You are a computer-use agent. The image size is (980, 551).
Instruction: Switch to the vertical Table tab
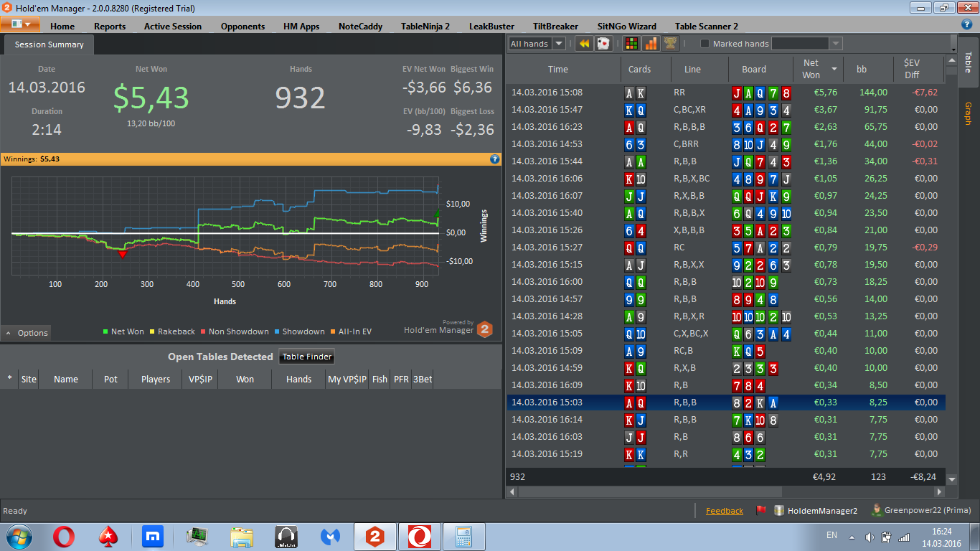tap(968, 62)
